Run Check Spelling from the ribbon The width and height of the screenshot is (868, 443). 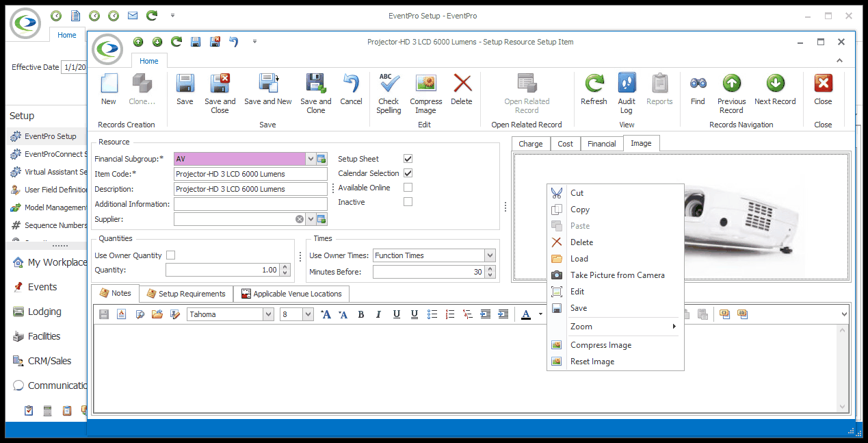(389, 84)
